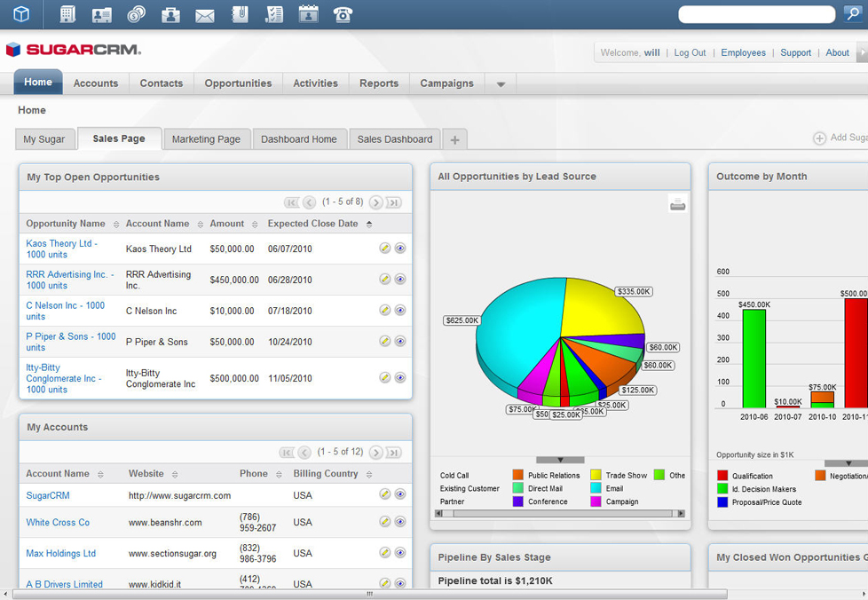The height and width of the screenshot is (600, 868).
Task: Open the Calls telephone icon
Action: (343, 14)
